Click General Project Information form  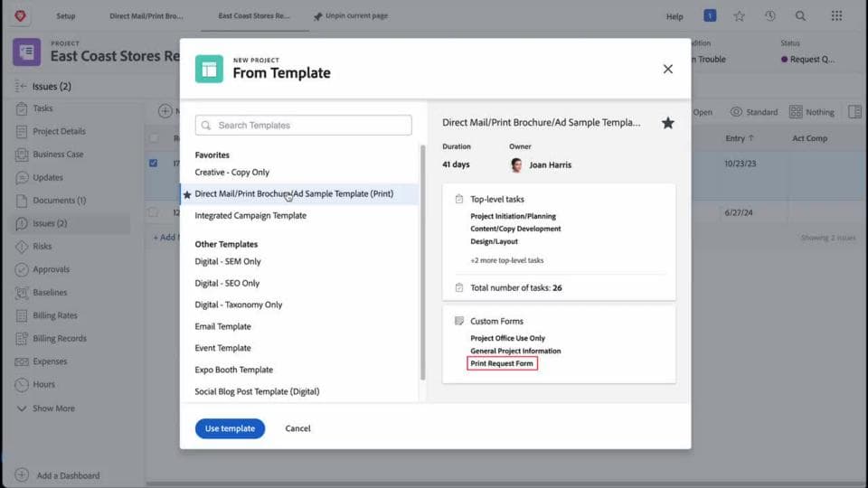point(515,351)
